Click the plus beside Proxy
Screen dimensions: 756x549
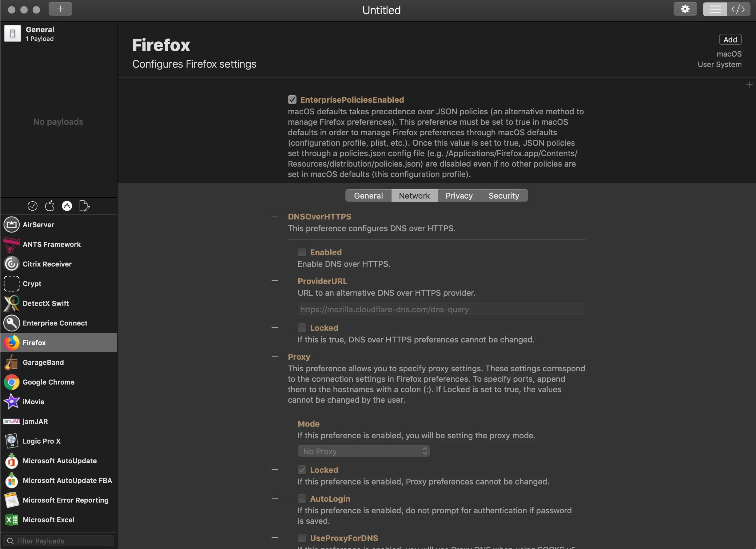click(x=275, y=357)
